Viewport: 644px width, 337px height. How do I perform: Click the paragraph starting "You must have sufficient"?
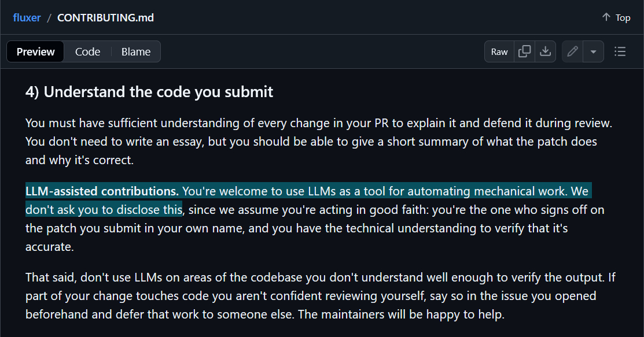[318, 123]
